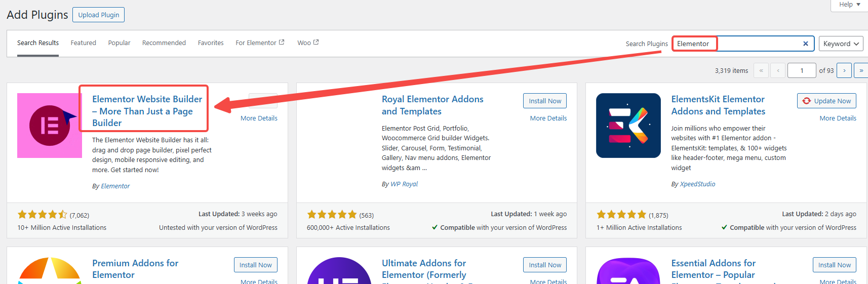The height and width of the screenshot is (284, 868).
Task: Switch to the Featured tab
Action: pyautogui.click(x=84, y=43)
